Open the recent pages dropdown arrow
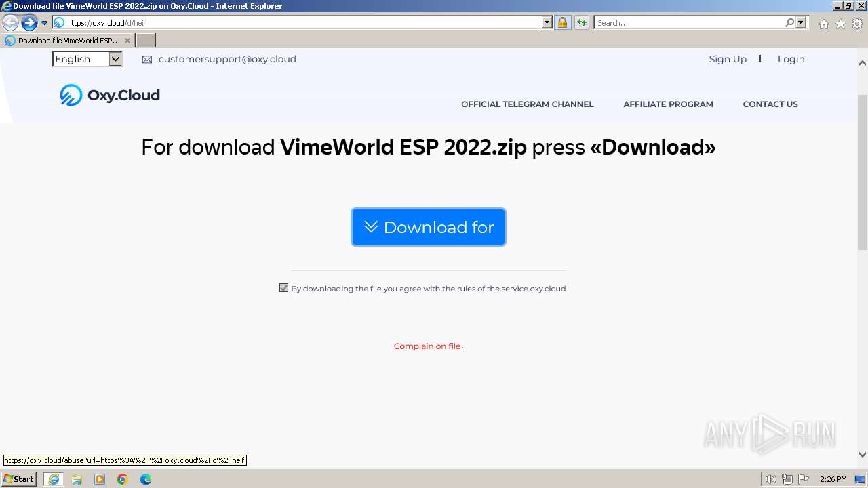 point(44,23)
